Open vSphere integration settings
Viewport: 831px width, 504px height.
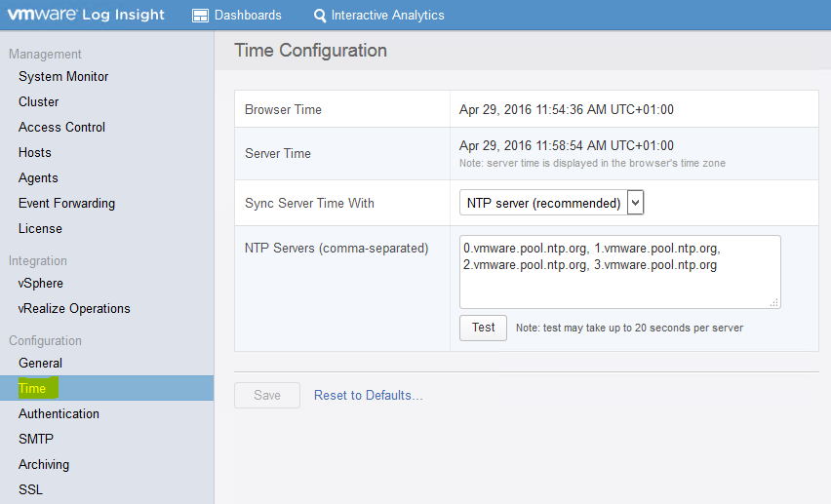[x=40, y=284]
